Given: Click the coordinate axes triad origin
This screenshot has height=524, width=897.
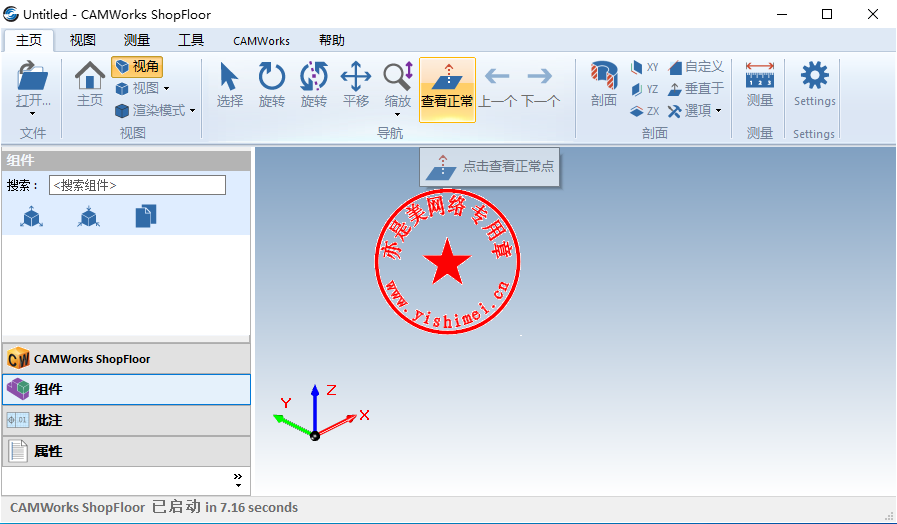Looking at the screenshot, I should (315, 436).
